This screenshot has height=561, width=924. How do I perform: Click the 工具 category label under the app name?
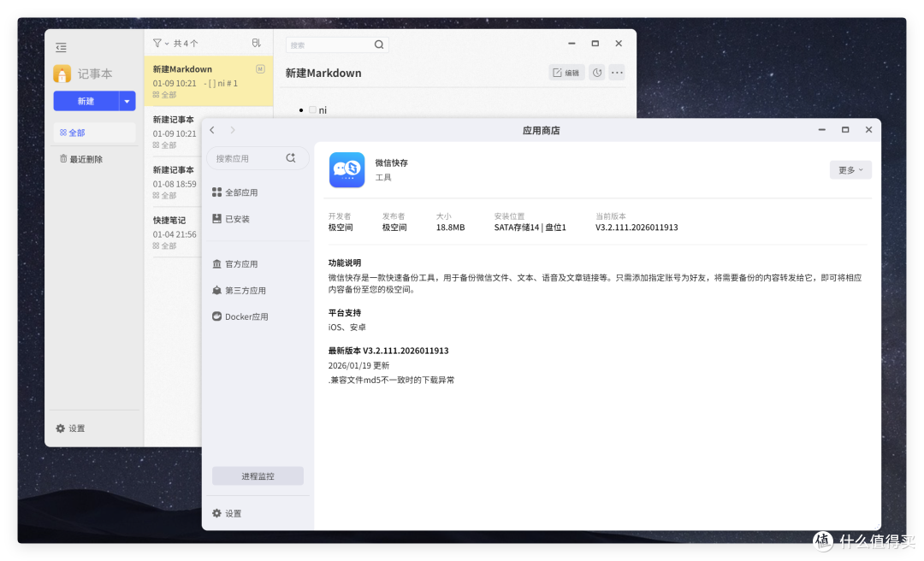click(383, 177)
